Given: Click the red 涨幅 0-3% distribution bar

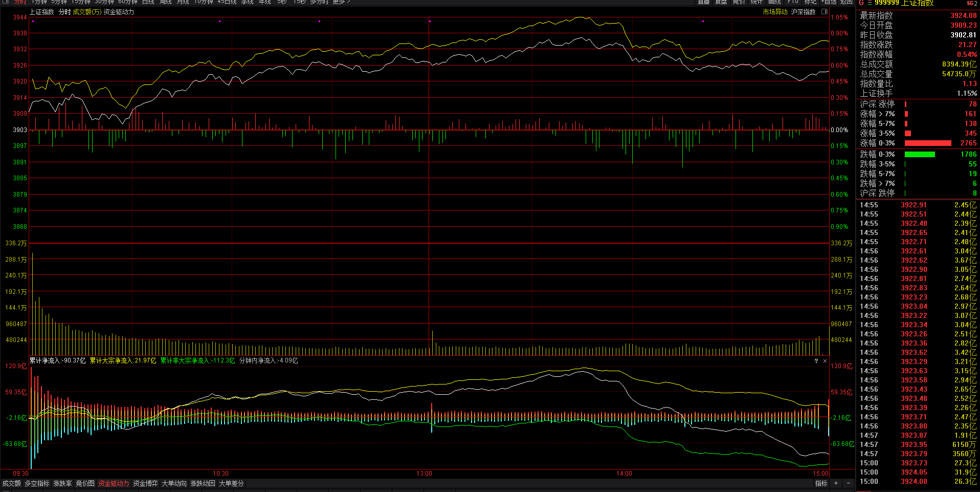Looking at the screenshot, I should coord(928,143).
